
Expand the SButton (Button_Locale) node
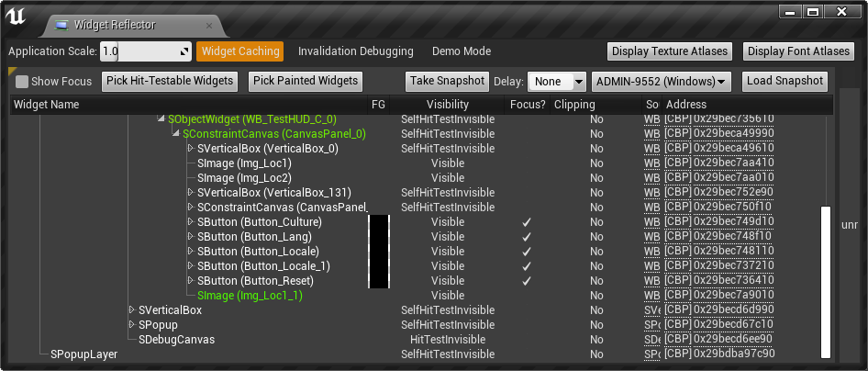(191, 251)
